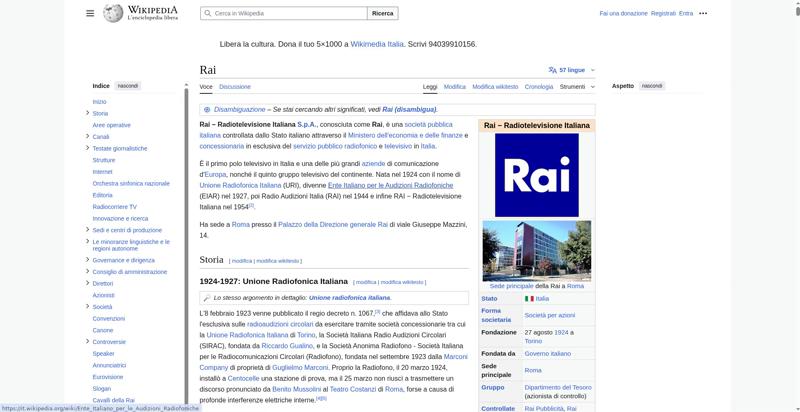The width and height of the screenshot is (800, 412).
Task: Open the Wikimedia Italia banner link
Action: (377, 44)
